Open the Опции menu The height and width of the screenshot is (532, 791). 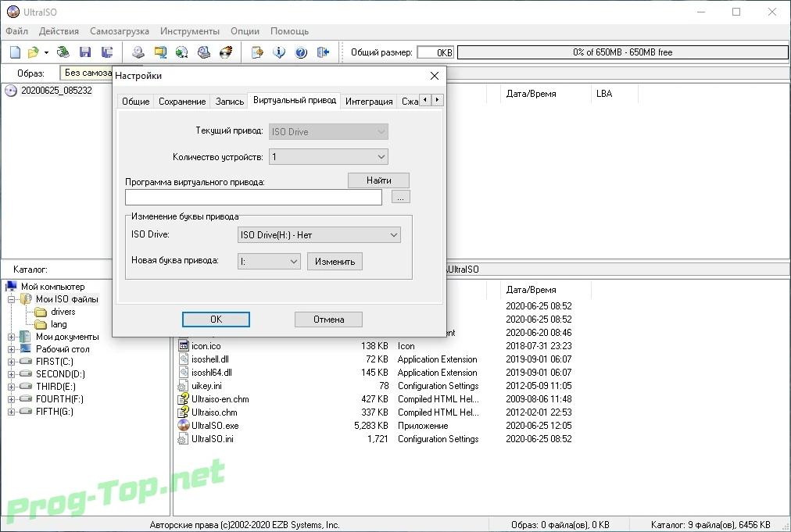click(245, 31)
